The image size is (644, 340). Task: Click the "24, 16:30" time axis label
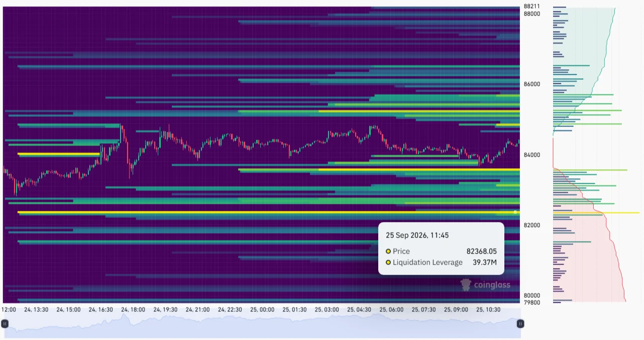(100, 309)
